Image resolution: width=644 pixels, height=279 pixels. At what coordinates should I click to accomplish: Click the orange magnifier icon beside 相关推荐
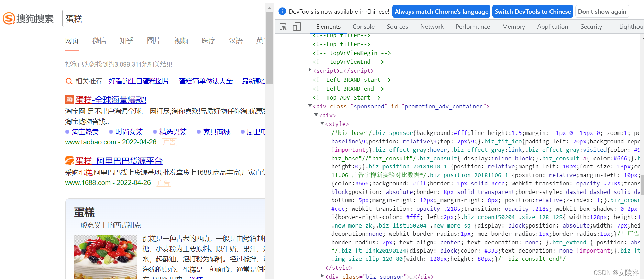pos(69,81)
